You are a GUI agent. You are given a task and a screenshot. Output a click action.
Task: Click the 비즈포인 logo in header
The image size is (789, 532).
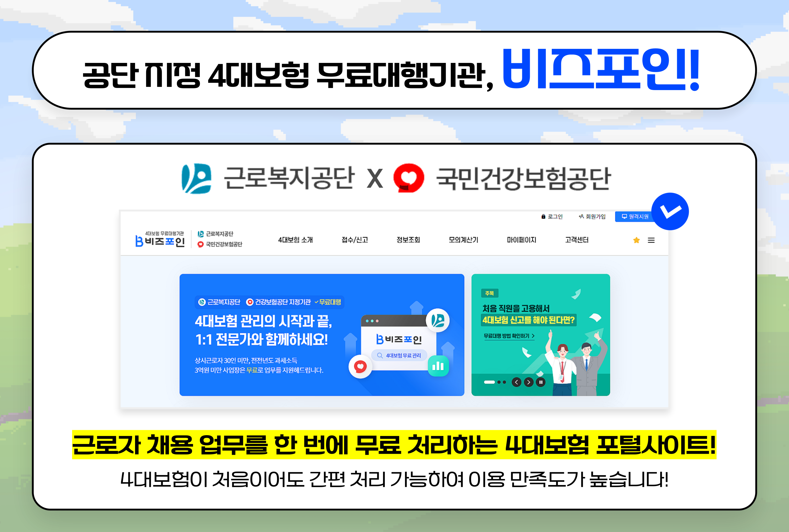coord(160,240)
